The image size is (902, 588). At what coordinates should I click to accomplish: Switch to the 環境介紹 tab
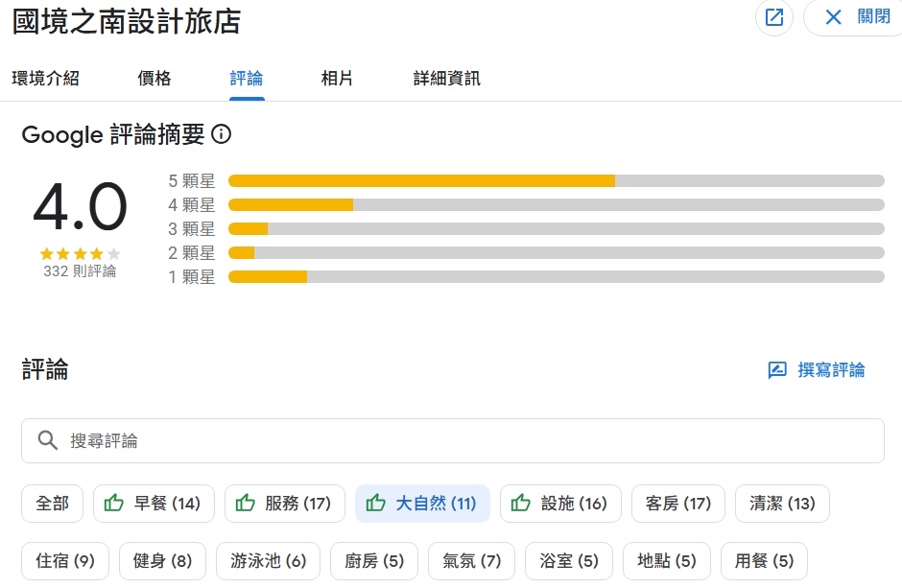point(45,79)
